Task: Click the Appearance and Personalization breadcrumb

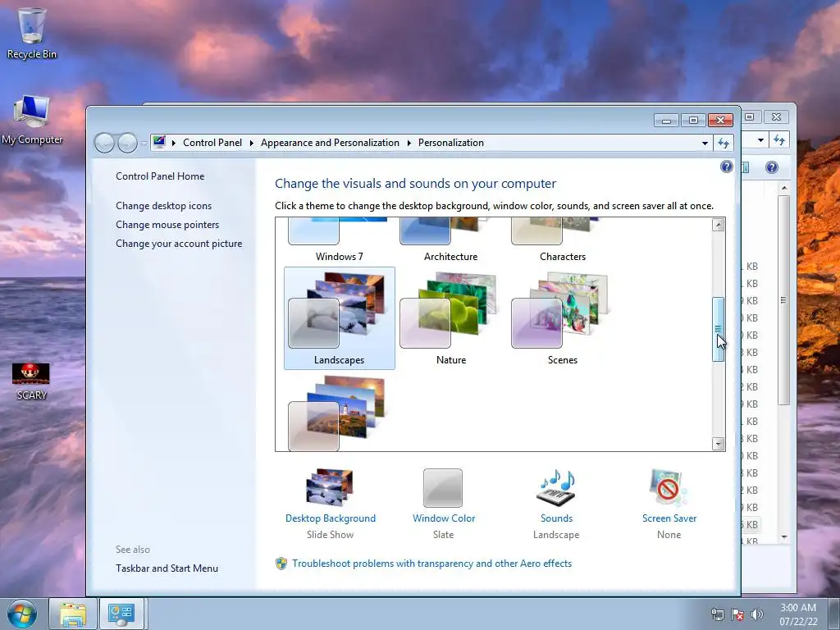Action: (330, 143)
